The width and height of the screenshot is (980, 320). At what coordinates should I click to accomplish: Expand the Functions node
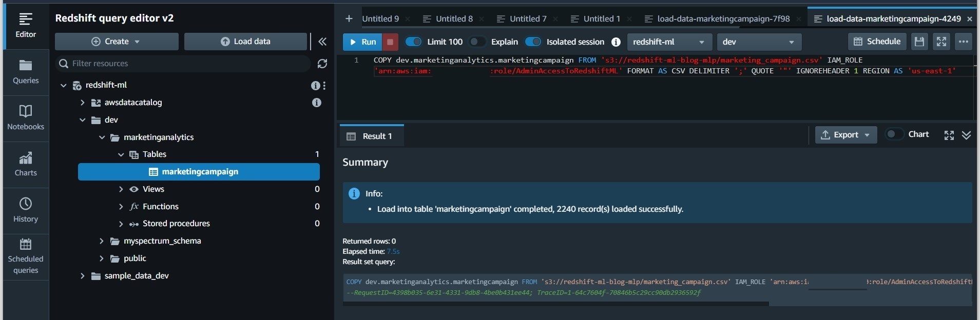121,207
